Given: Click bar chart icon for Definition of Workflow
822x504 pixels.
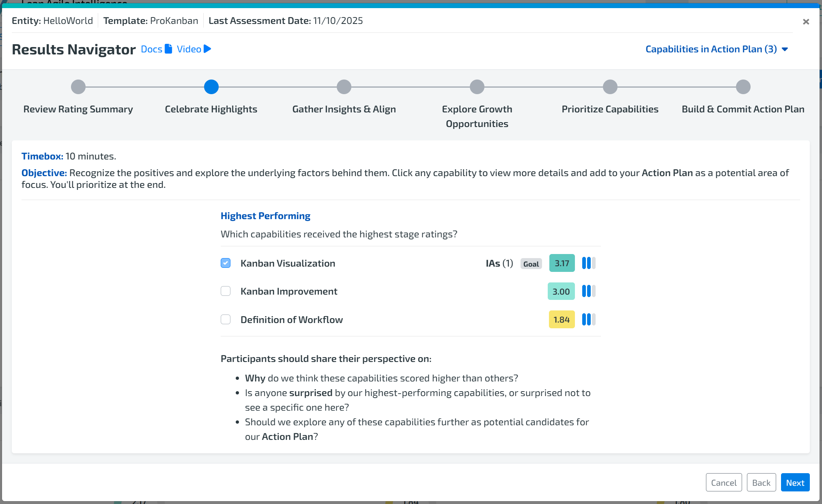Looking at the screenshot, I should point(588,320).
